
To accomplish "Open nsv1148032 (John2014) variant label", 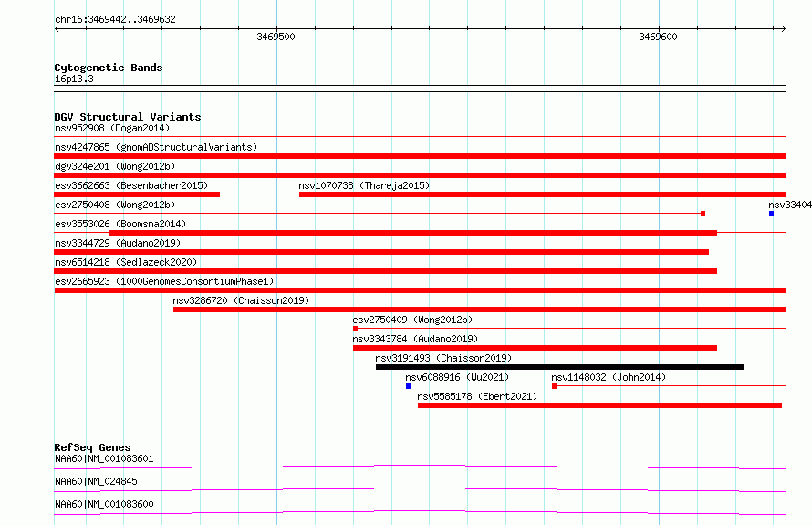I will (609, 377).
